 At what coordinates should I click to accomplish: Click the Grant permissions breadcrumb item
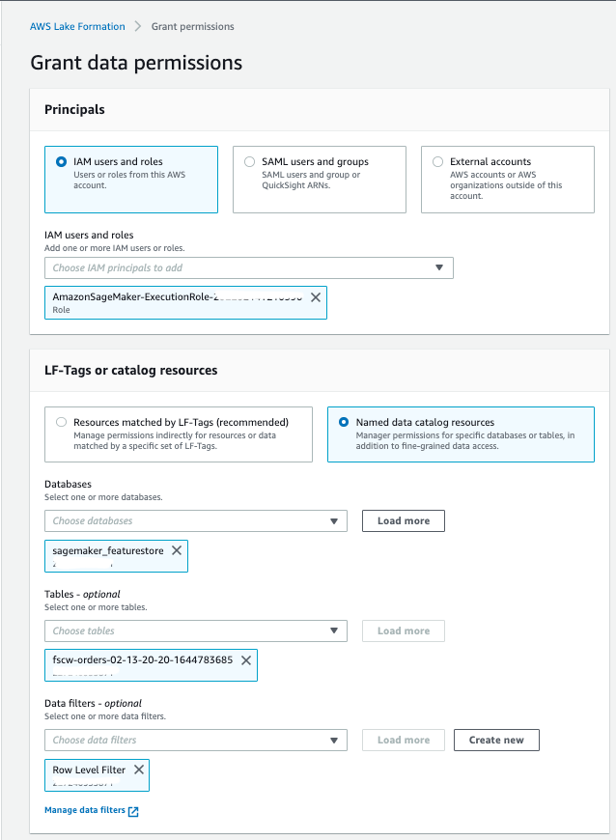coord(192,26)
